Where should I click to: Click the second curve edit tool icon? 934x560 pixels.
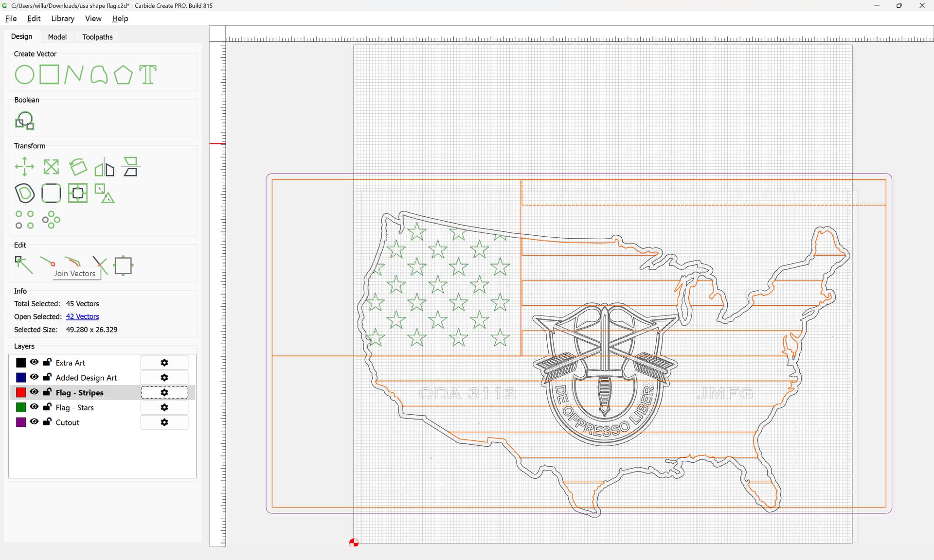73,262
